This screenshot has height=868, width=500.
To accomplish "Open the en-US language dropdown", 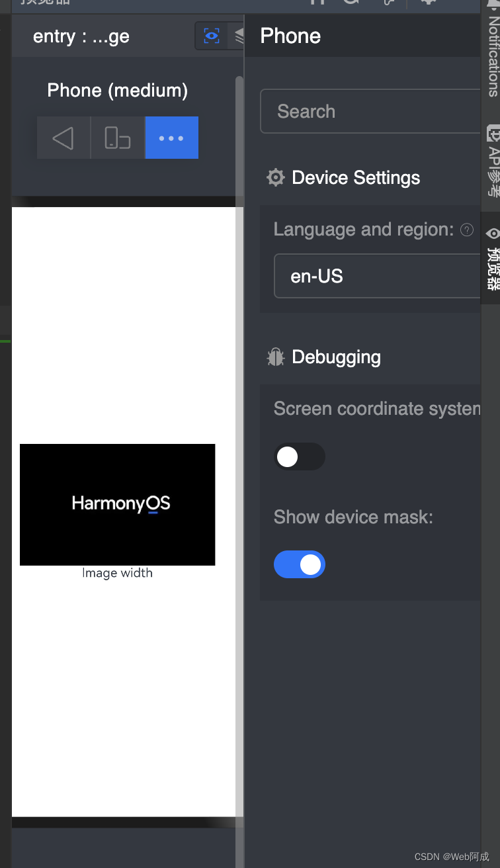I will click(x=377, y=276).
